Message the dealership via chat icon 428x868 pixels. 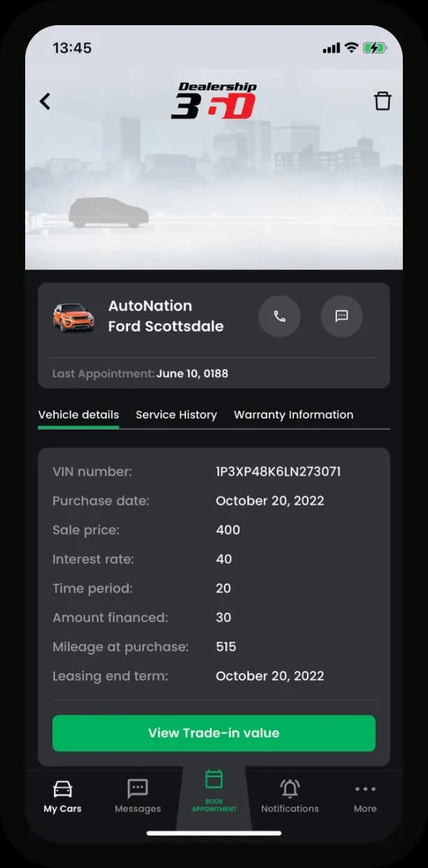pos(341,317)
